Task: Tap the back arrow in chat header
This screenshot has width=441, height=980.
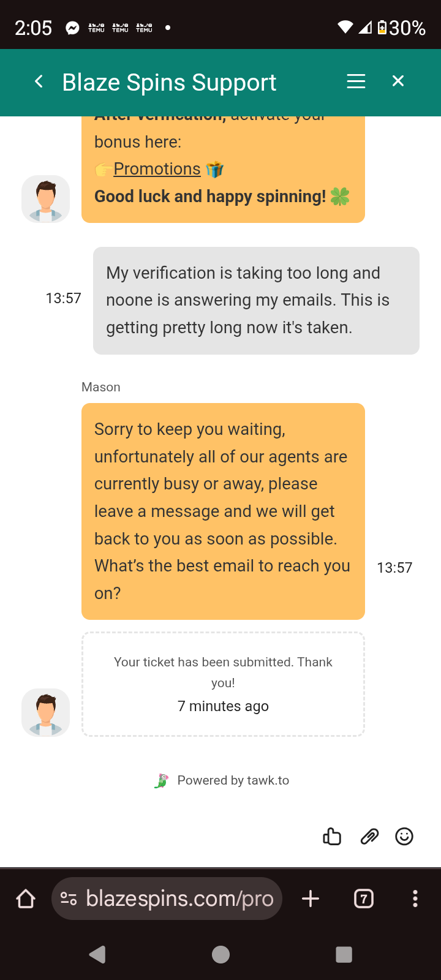Action: [x=39, y=81]
